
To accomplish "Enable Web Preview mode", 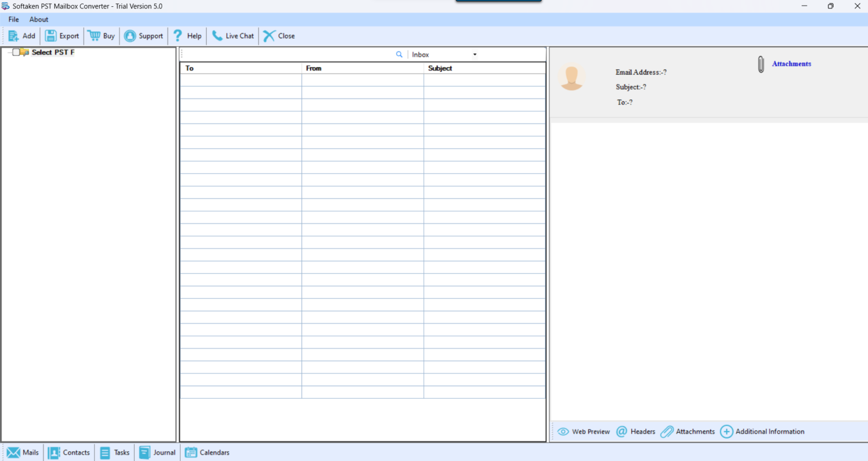I will click(583, 431).
